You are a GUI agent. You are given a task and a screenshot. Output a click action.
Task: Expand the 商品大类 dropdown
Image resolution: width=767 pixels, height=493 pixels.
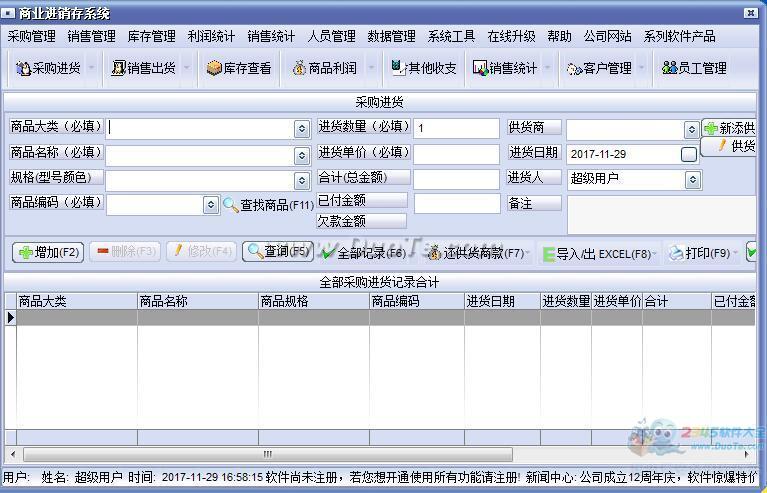point(301,129)
